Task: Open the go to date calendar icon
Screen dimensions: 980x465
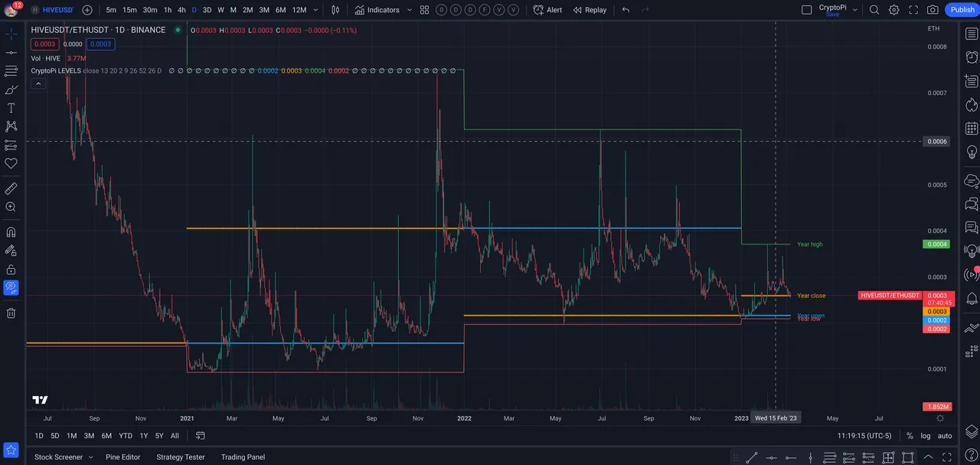Action: tap(200, 436)
